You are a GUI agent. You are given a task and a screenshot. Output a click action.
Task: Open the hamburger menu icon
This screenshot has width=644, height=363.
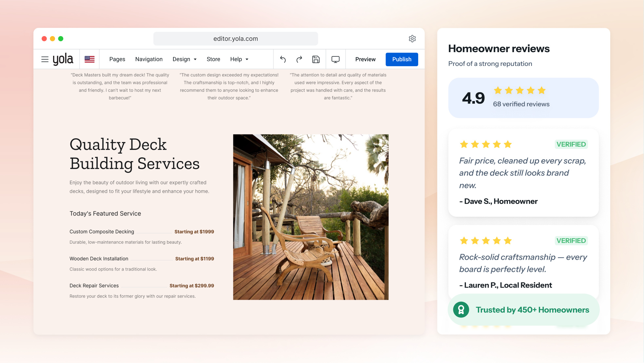[45, 59]
